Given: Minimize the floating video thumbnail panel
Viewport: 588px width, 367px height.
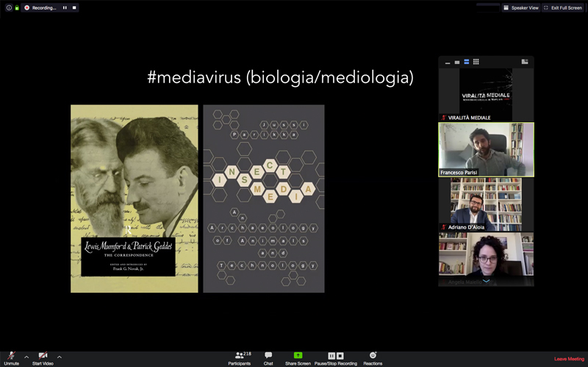Looking at the screenshot, I should click(x=448, y=63).
